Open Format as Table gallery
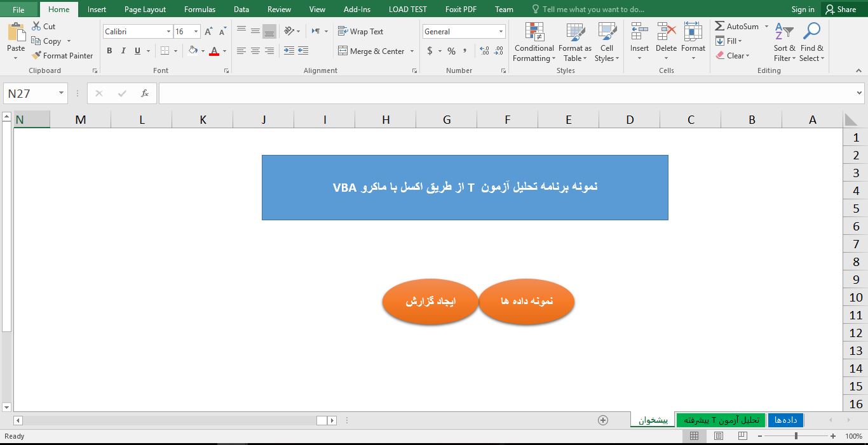 575,43
